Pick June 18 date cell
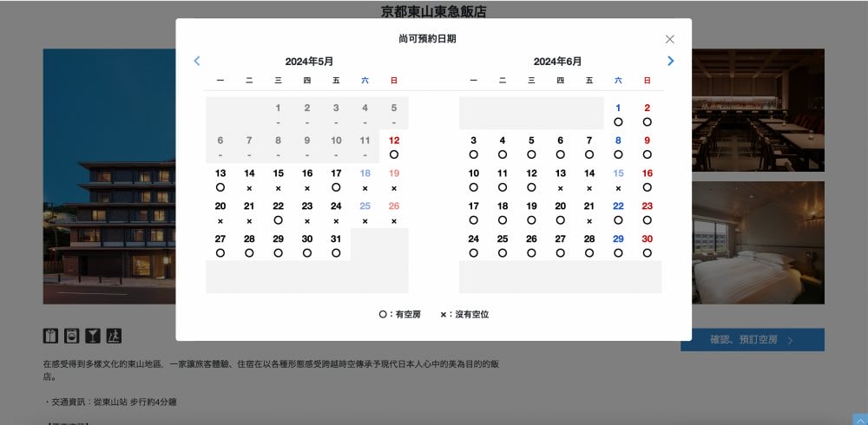The height and width of the screenshot is (425, 868). tap(502, 212)
